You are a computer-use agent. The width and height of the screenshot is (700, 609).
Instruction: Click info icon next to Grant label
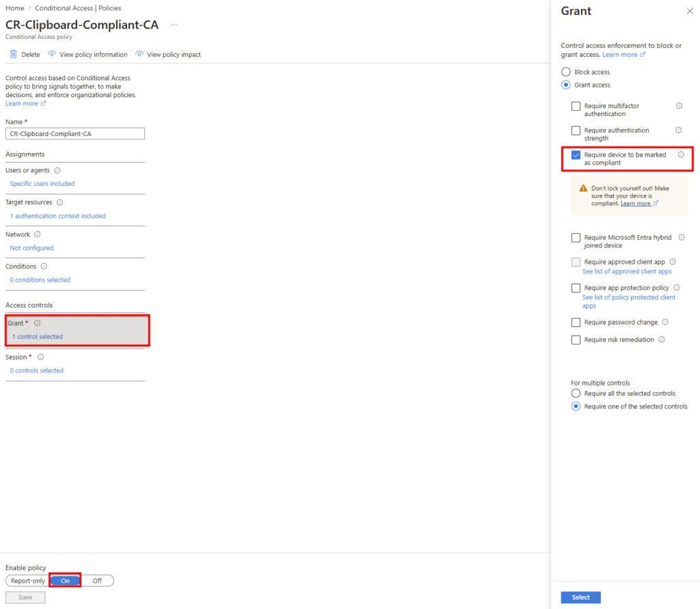(38, 323)
